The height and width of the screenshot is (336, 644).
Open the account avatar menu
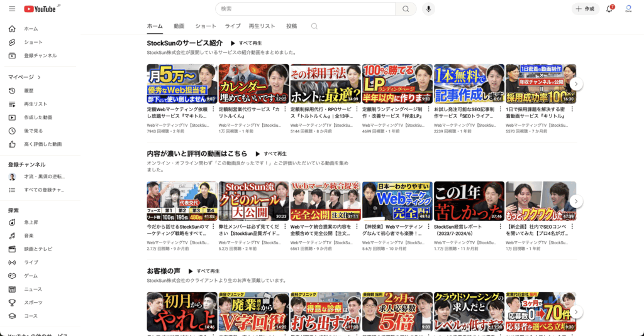click(628, 9)
